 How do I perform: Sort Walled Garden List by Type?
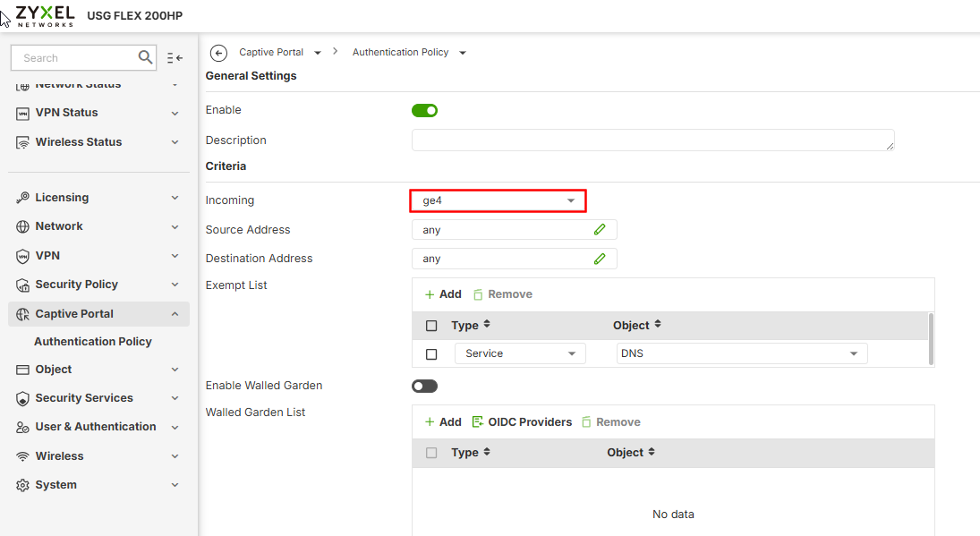pos(487,452)
